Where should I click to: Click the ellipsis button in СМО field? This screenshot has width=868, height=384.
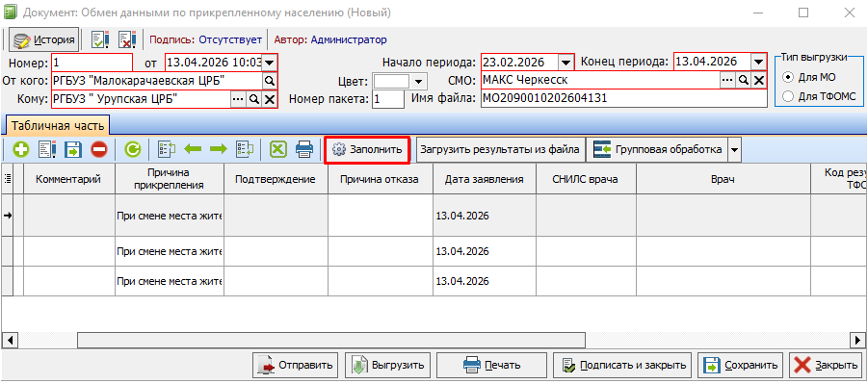[726, 81]
